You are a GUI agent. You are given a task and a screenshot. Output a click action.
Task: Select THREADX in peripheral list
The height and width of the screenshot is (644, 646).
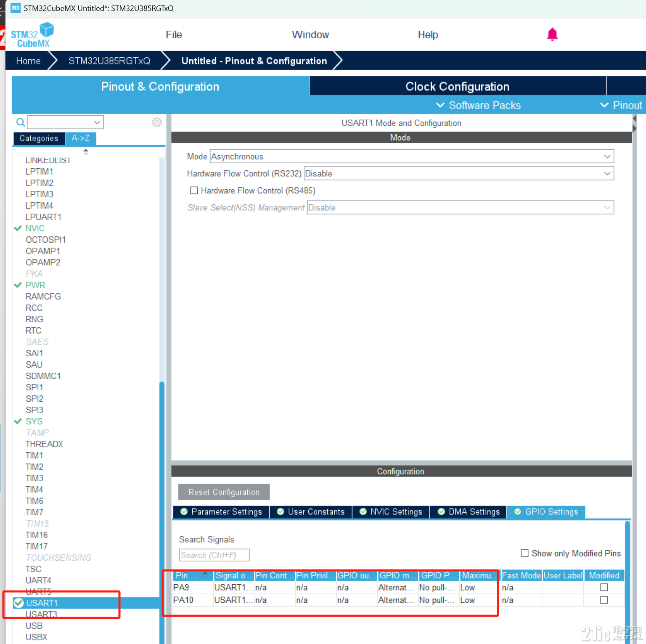[x=44, y=444]
